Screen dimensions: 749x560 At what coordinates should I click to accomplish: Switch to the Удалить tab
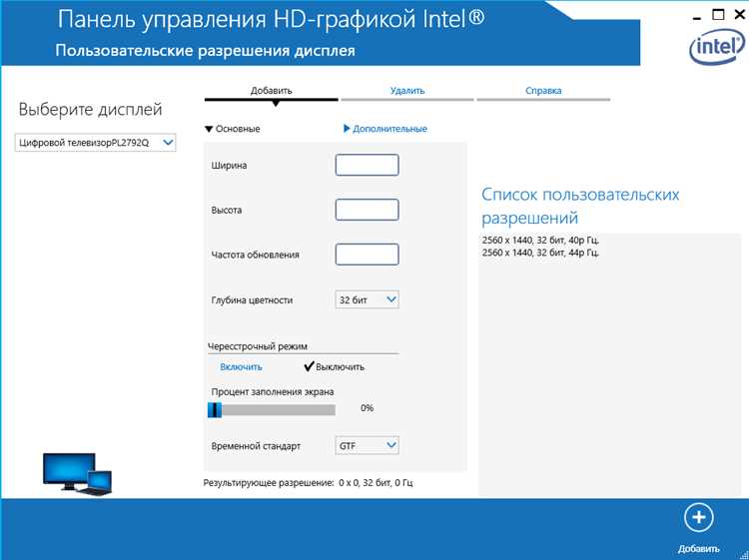[x=407, y=92]
